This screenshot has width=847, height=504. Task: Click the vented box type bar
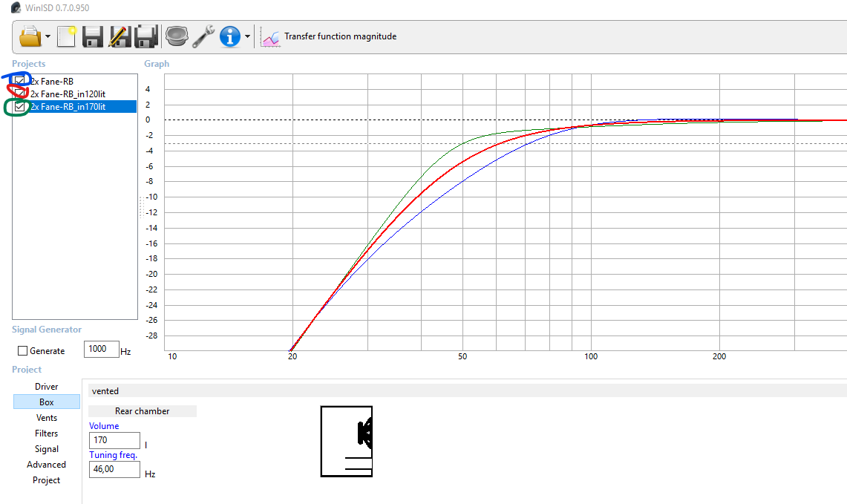coord(467,390)
